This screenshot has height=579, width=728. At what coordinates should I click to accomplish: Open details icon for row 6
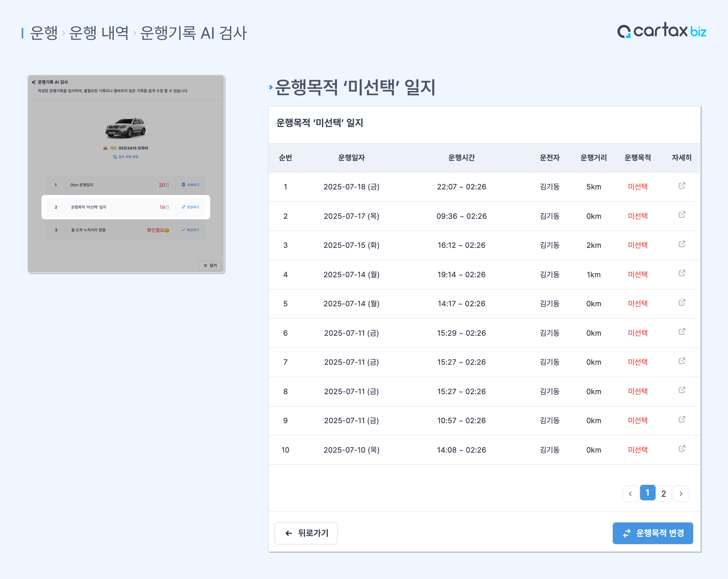681,332
